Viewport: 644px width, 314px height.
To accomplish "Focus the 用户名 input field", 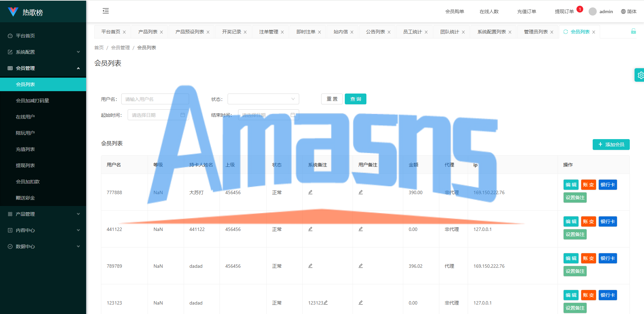I will [x=155, y=99].
